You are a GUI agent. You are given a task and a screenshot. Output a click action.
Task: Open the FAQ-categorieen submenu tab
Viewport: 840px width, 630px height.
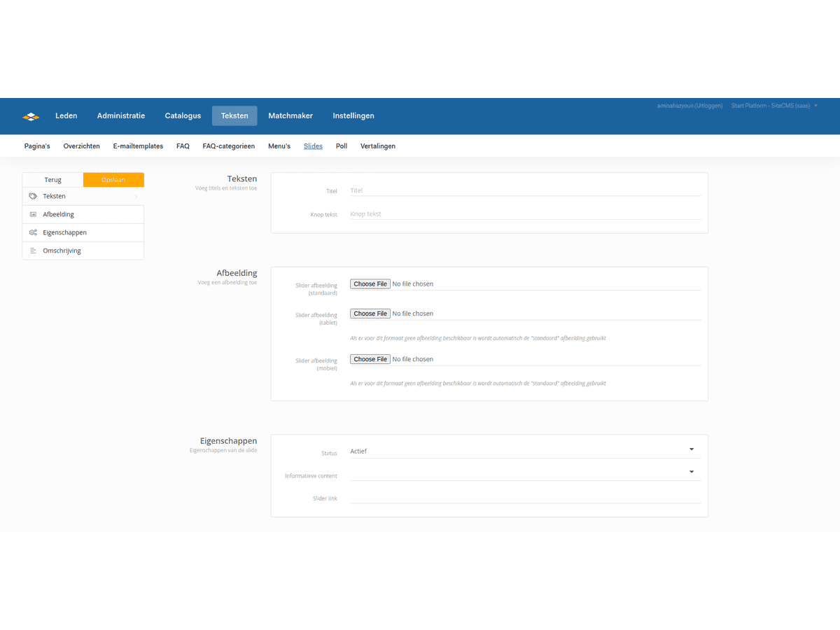(x=228, y=146)
